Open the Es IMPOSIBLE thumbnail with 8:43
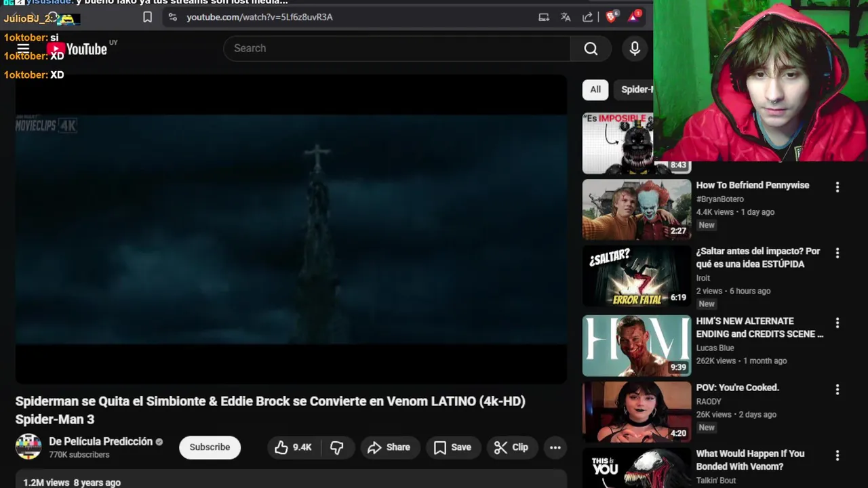 (618, 143)
